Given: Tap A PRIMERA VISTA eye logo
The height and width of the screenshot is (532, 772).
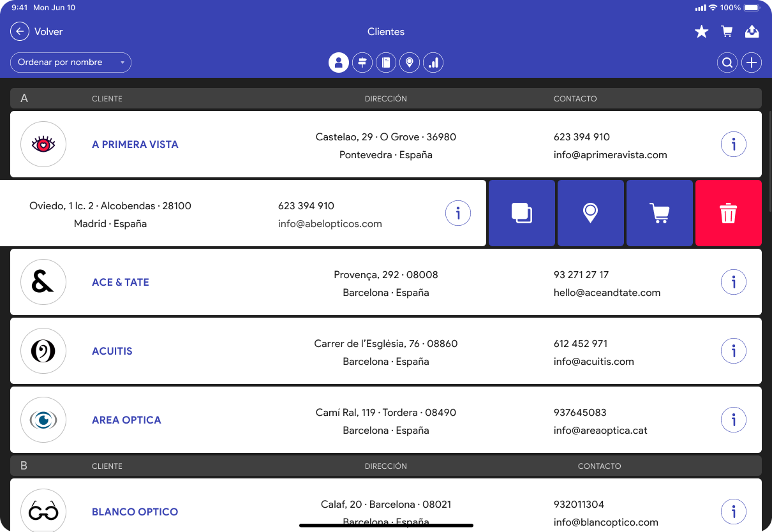Looking at the screenshot, I should point(43,144).
